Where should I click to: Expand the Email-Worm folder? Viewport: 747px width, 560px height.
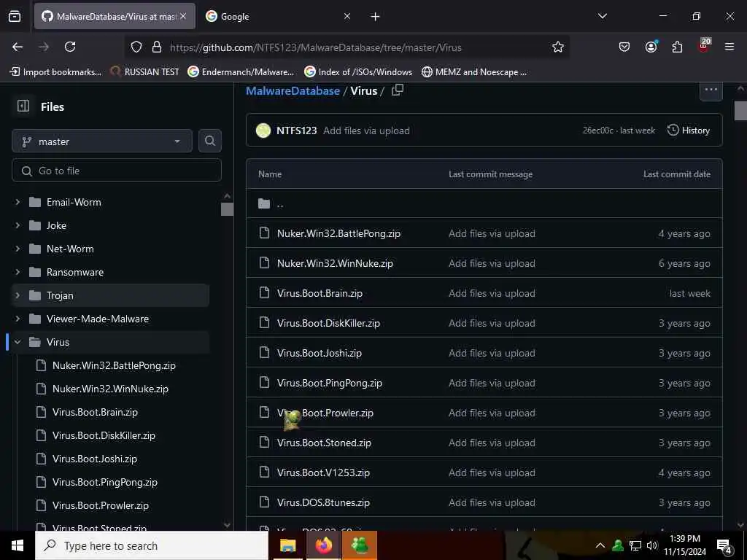tap(18, 202)
